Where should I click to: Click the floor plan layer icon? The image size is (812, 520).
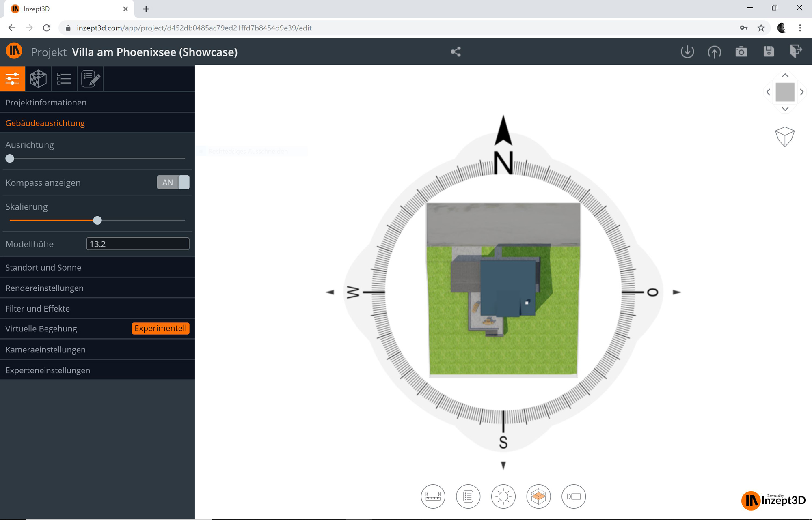pos(538,496)
